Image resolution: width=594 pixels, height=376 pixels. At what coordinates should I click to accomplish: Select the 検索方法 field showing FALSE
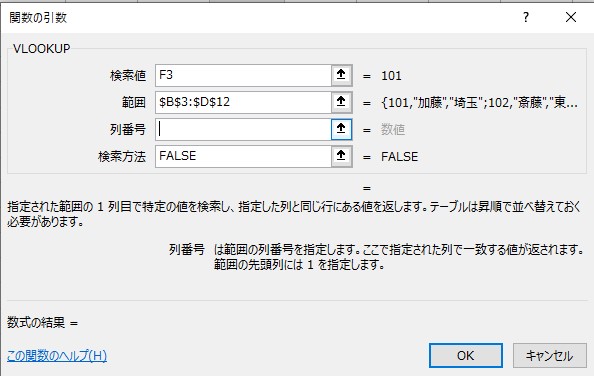point(243,156)
